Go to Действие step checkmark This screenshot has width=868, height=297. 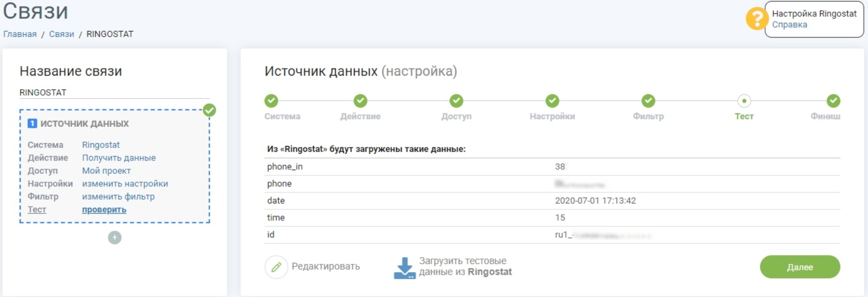360,101
